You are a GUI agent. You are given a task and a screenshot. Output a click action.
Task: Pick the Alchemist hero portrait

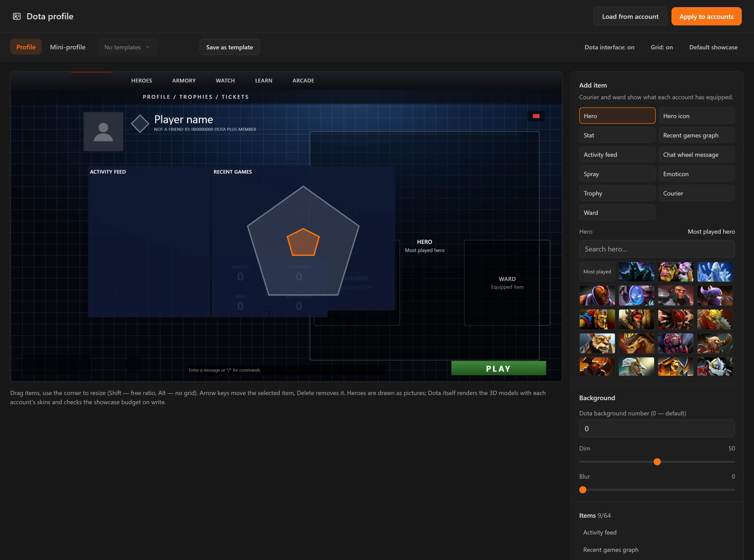click(676, 272)
